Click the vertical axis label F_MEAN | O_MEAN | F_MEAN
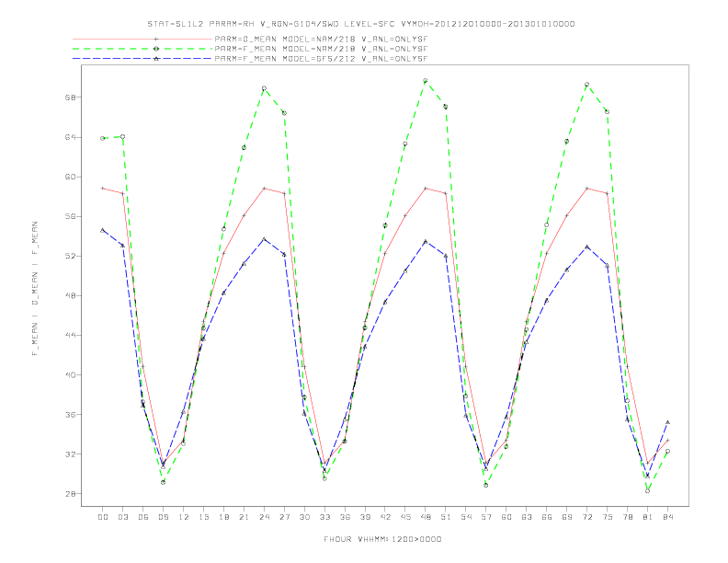 pyautogui.click(x=35, y=289)
